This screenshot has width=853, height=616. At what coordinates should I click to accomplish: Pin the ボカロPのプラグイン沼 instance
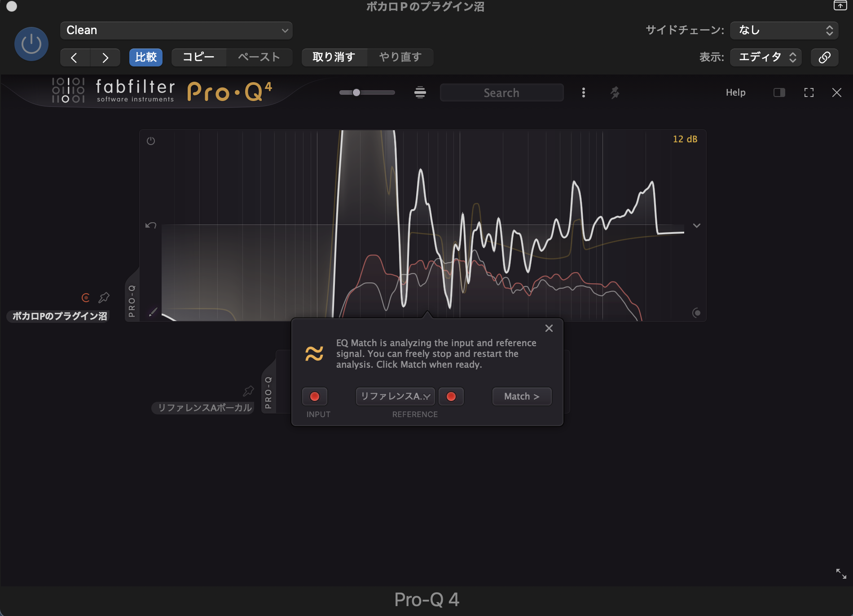(x=104, y=297)
